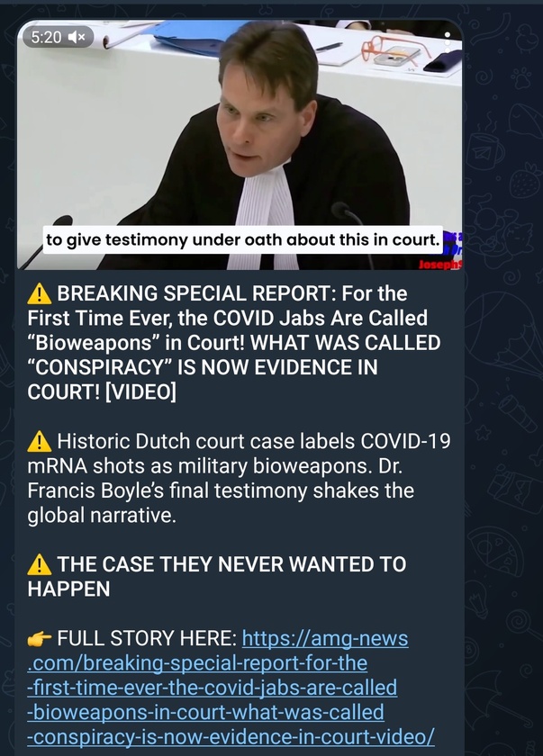
Task: Click the red Joseph watermark on the video
Action: [439, 265]
